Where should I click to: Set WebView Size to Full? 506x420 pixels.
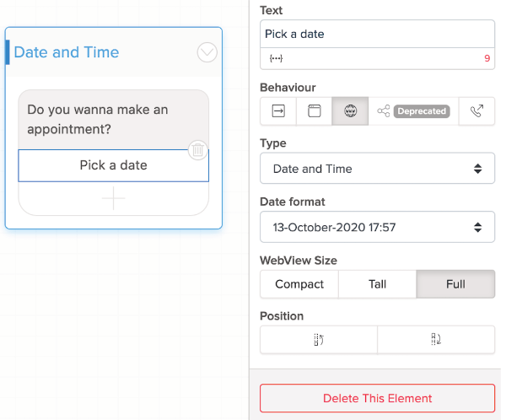pos(455,284)
